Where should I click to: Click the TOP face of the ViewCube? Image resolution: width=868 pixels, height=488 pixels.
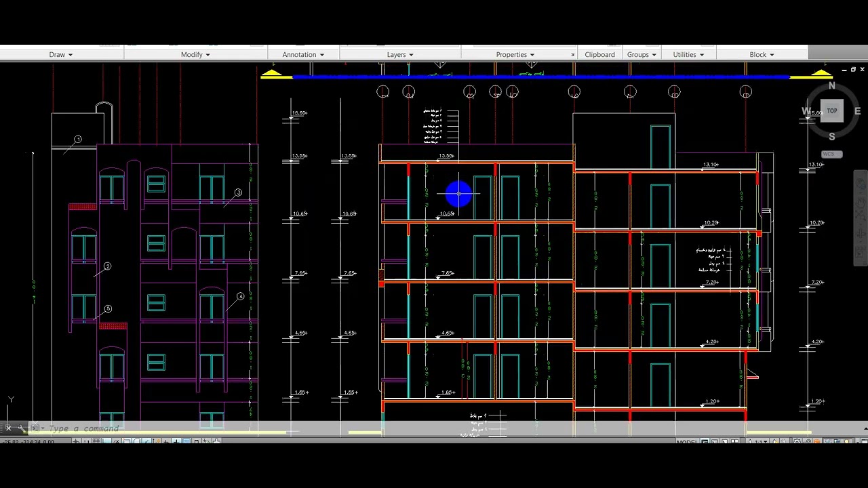click(x=831, y=110)
